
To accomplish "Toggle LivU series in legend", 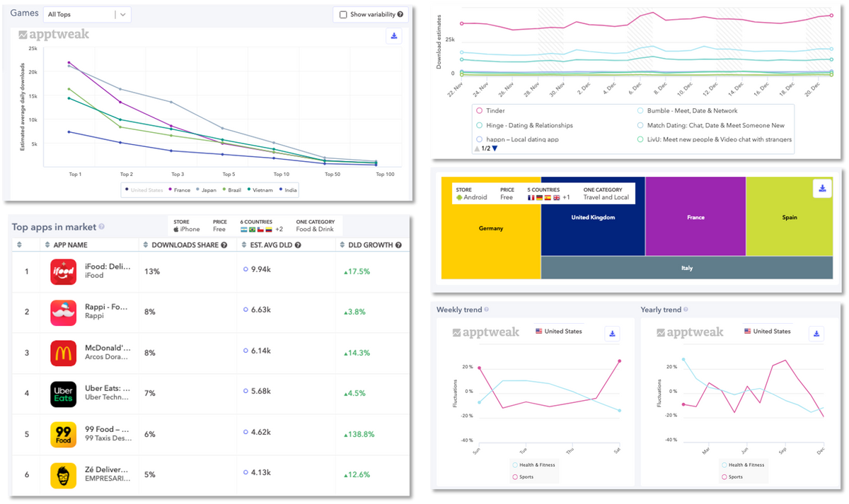I will [x=714, y=139].
